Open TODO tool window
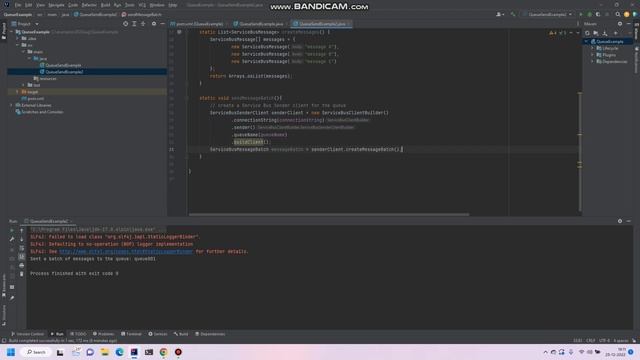This screenshot has width=640, height=360. [x=78, y=334]
